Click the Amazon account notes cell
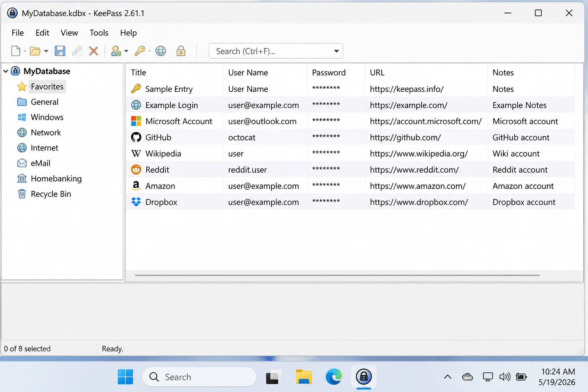The height and width of the screenshot is (392, 588). point(523,186)
